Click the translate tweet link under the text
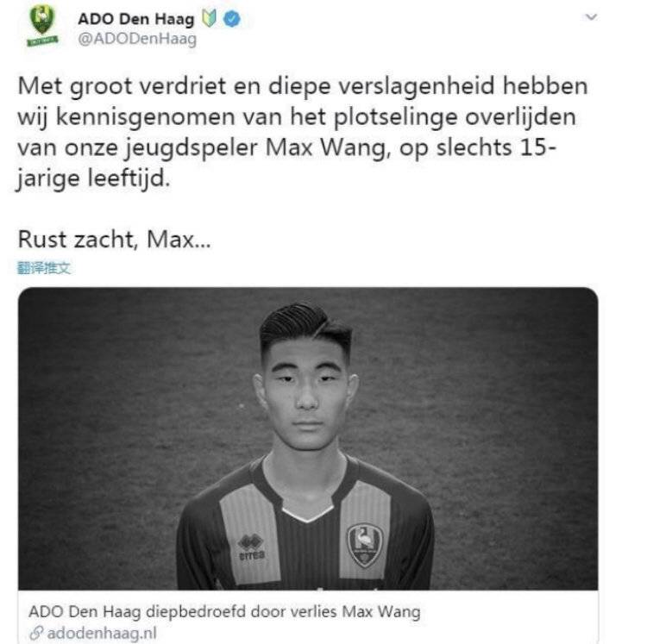This screenshot has width=647, height=644. click(x=44, y=268)
